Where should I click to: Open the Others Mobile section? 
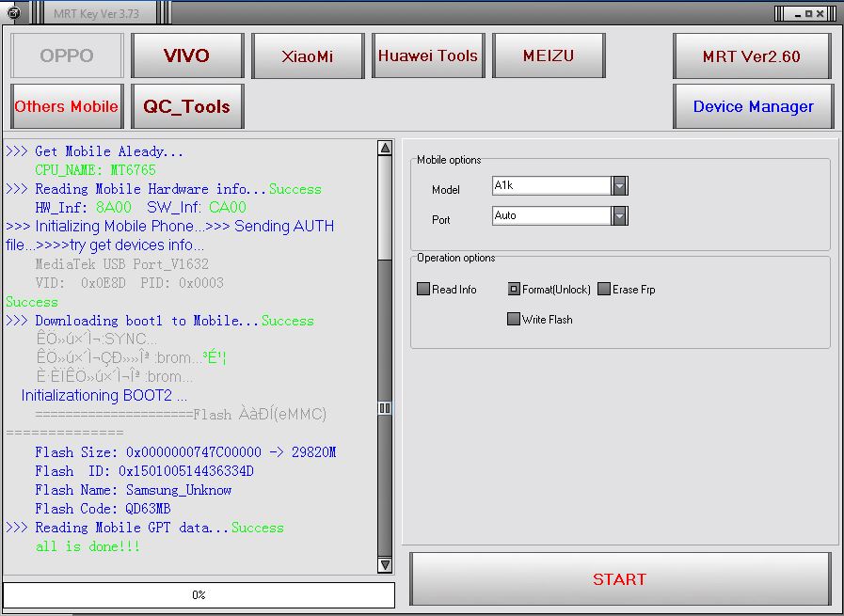pos(67,106)
